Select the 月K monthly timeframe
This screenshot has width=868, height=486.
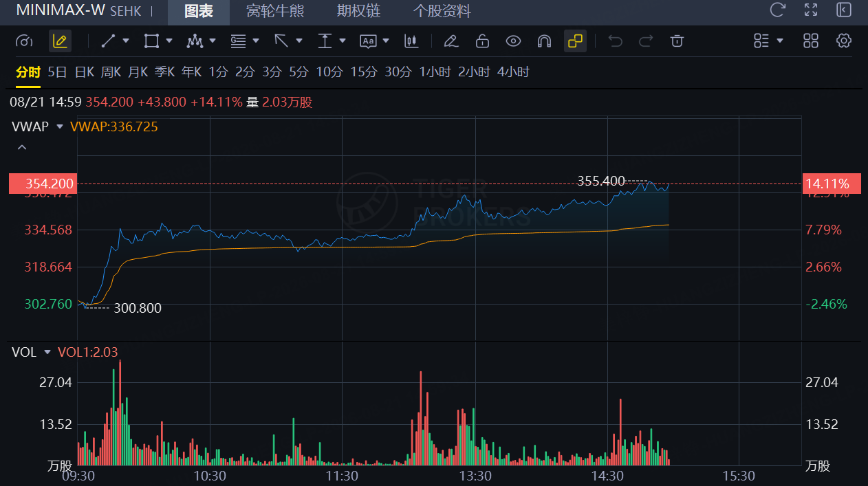(x=138, y=72)
